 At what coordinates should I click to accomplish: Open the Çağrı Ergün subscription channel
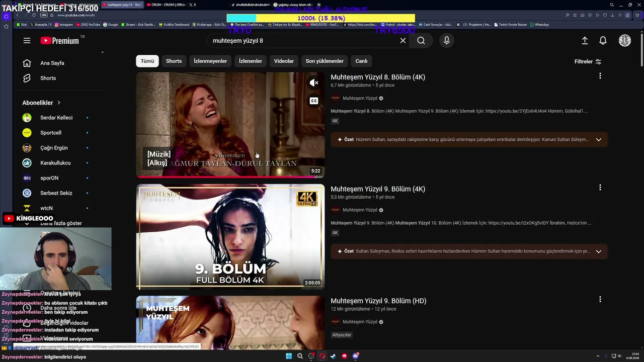[54, 148]
